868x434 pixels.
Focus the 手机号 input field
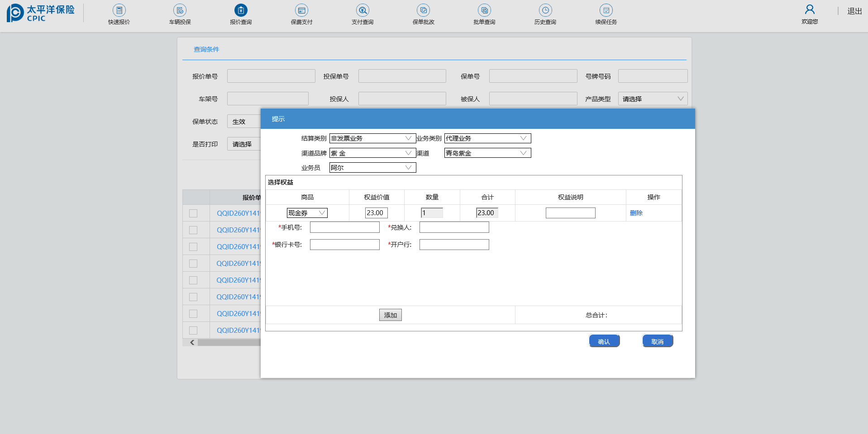click(344, 227)
